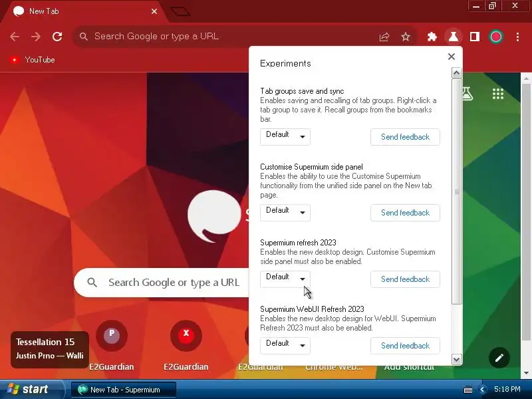Open the profile avatar menu
This screenshot has height=399, width=532.
pos(496,37)
